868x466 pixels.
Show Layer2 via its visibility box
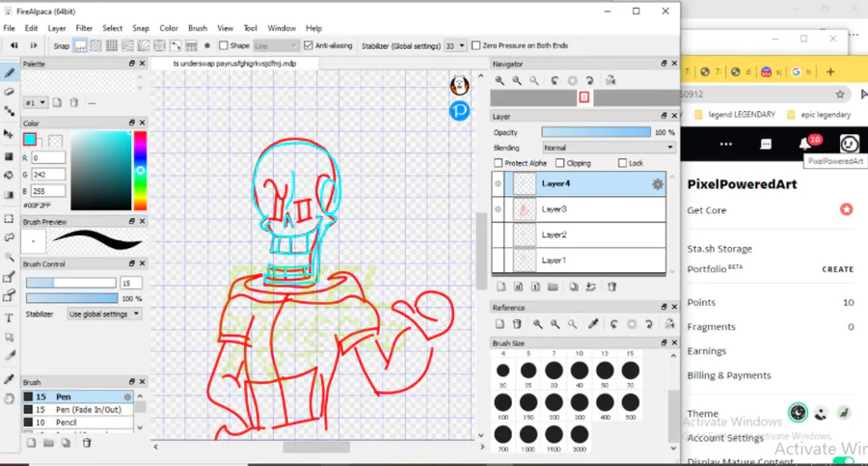(499, 235)
